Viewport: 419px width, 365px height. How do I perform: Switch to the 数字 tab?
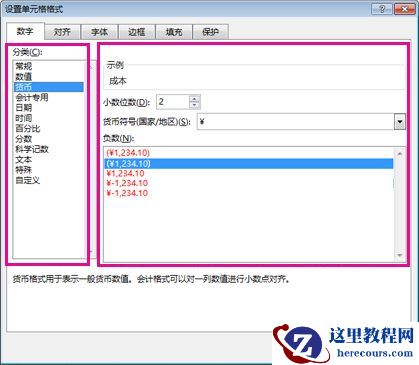point(25,32)
